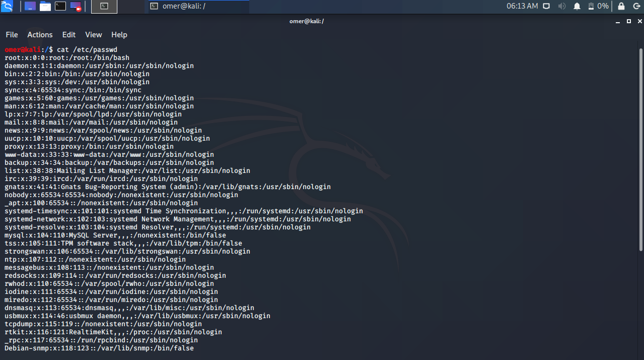
Task: Click the strongswan:x:106 line
Action: [127, 251]
